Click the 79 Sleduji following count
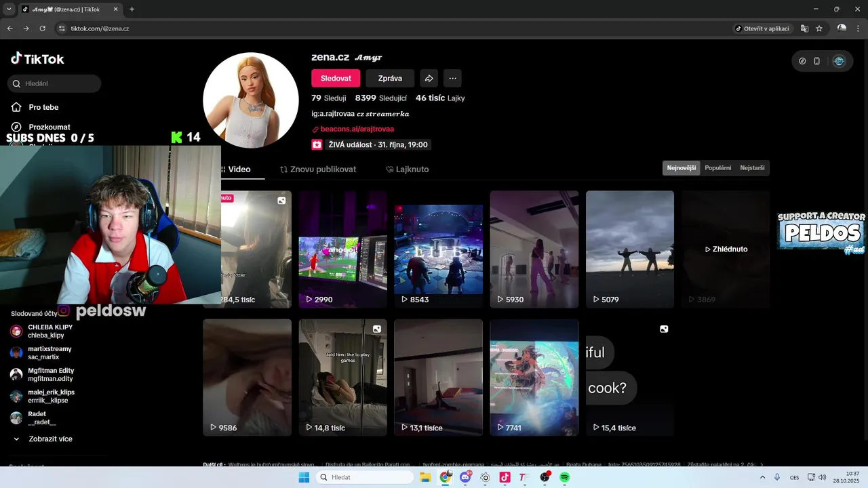 pyautogui.click(x=328, y=98)
